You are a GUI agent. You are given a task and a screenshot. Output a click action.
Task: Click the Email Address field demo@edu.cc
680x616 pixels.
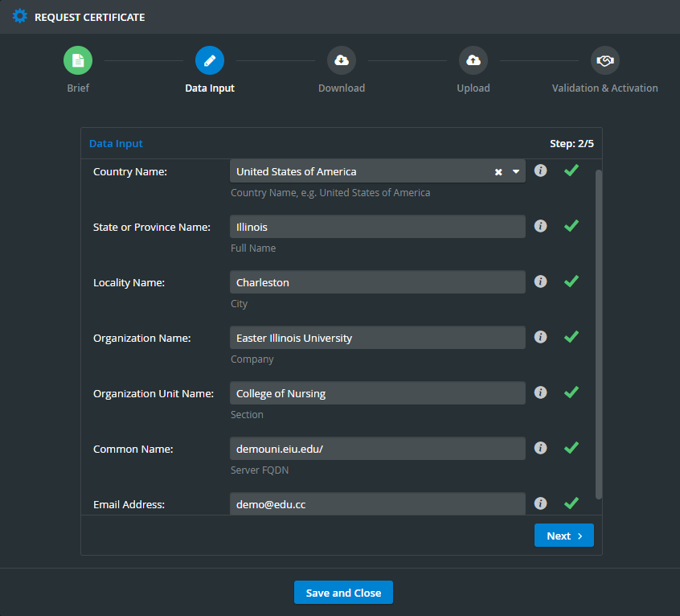pyautogui.click(x=378, y=504)
